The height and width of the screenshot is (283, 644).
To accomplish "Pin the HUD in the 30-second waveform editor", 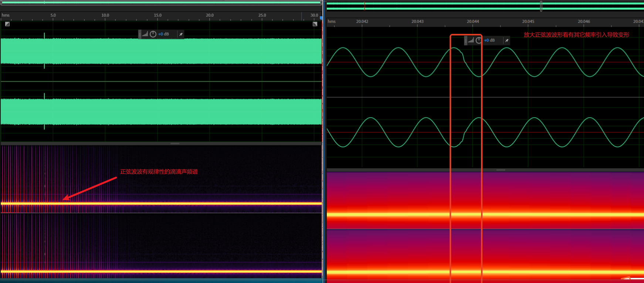I will [181, 34].
